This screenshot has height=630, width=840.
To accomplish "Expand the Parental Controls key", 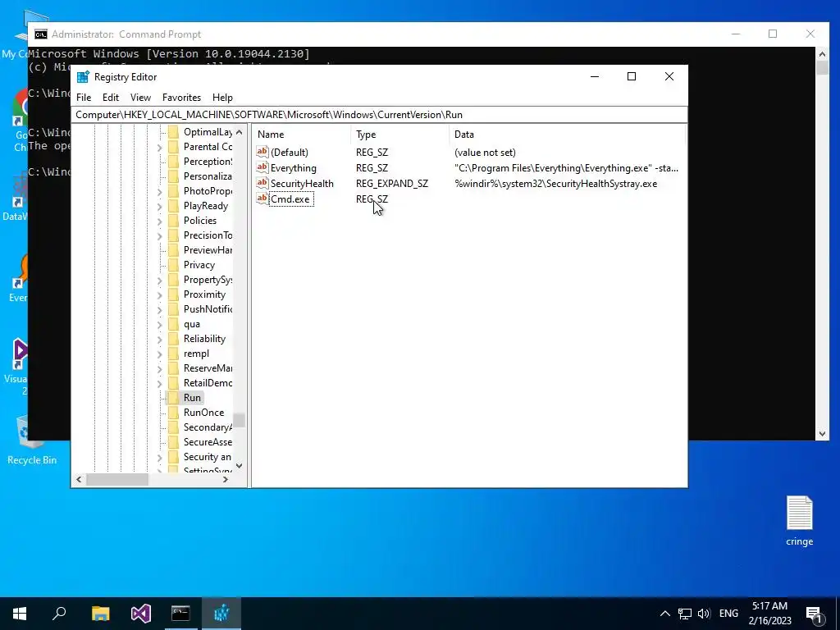I will (x=160, y=148).
